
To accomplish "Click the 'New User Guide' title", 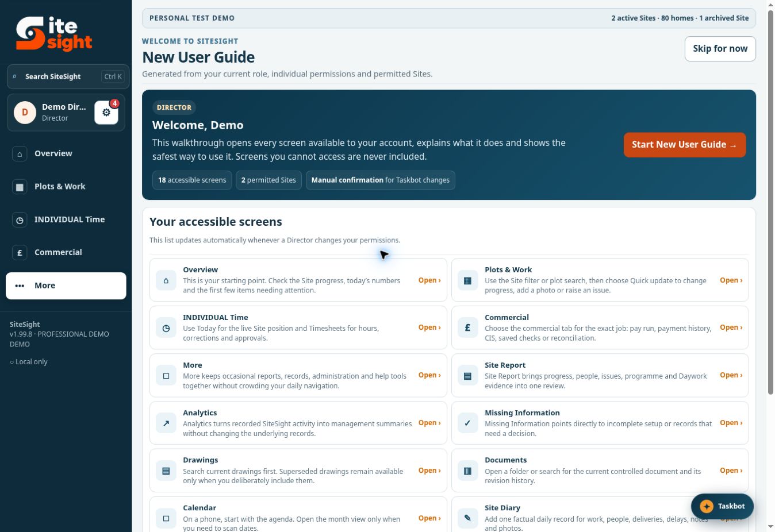I will 198,57.
